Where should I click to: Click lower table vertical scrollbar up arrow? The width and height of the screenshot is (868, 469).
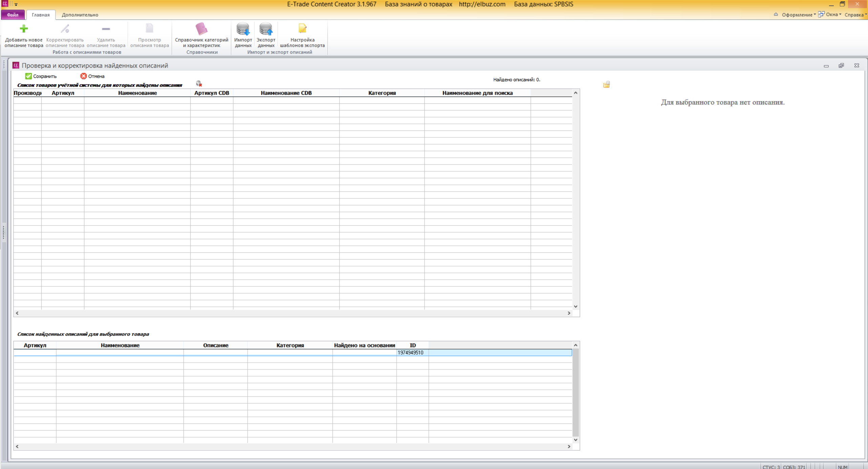[575, 345]
